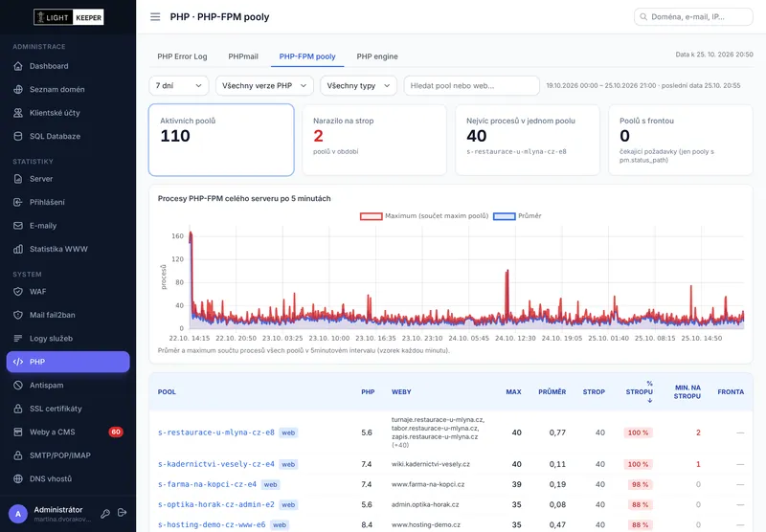
Task: Open pool s-farma-na-kopci-cz-e4 link
Action: coord(207,484)
